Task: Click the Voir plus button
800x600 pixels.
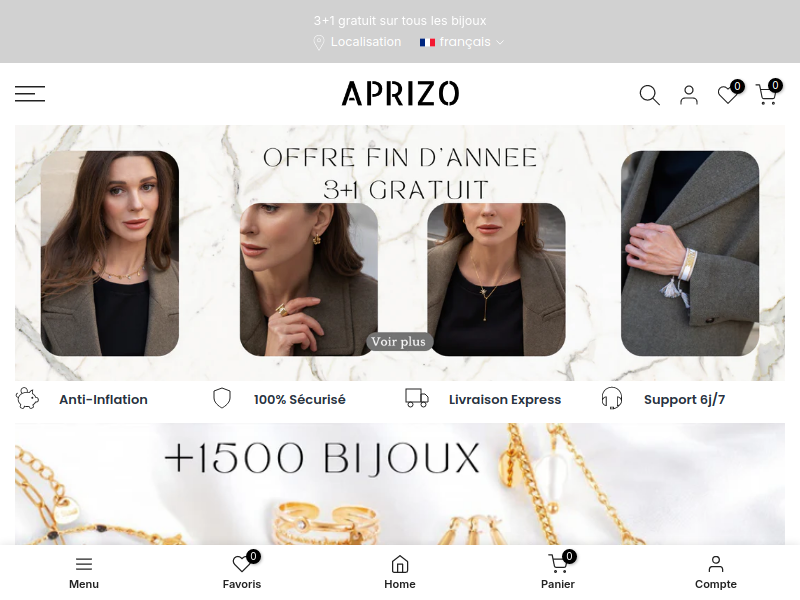Action: click(x=398, y=342)
